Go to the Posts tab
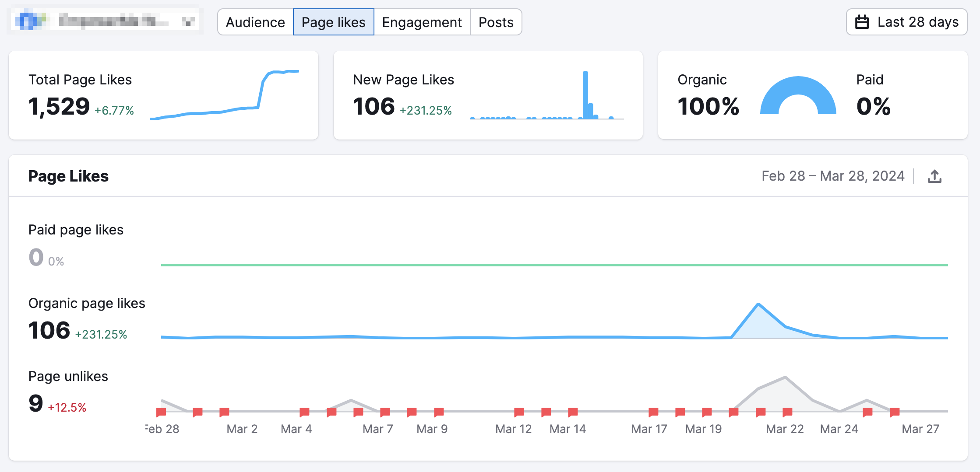 click(496, 22)
